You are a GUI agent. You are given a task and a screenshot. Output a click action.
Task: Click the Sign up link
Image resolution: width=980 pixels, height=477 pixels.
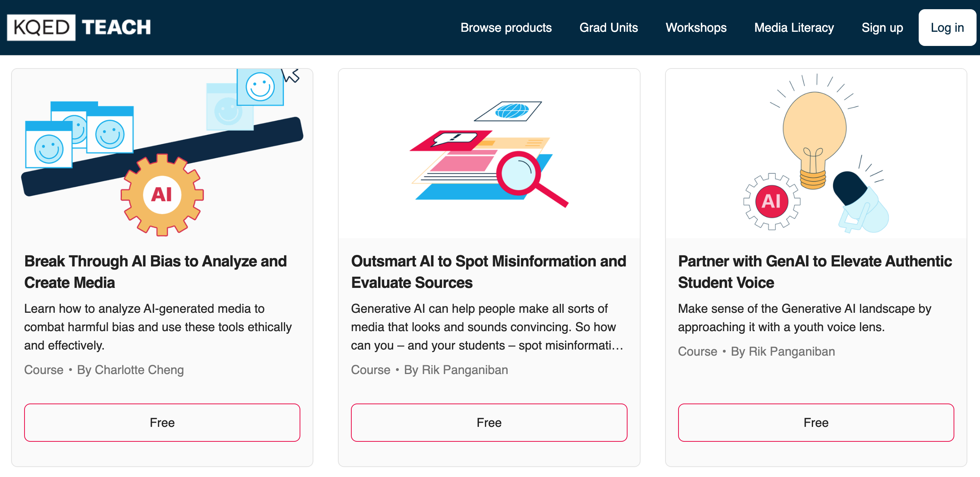882,28
